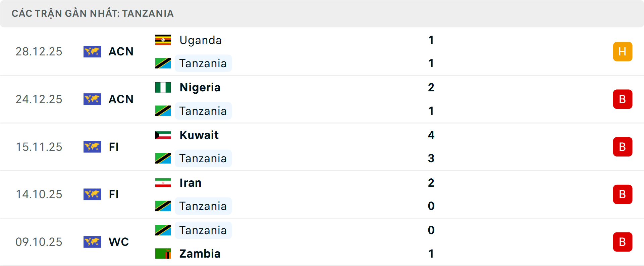This screenshot has height=266, width=644.
Task: Select the FI competition label on 15.11.25
Action: click(114, 147)
